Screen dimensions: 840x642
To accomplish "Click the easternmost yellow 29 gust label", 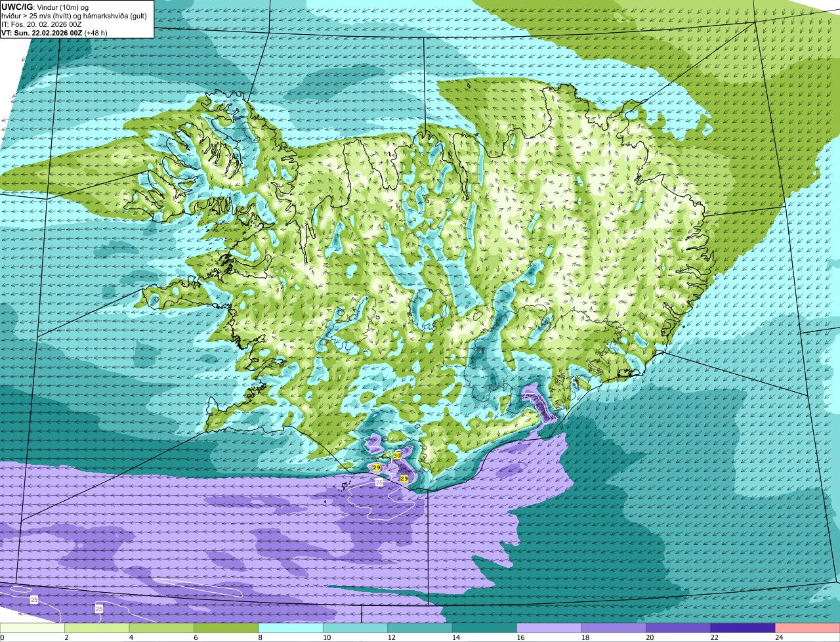I will tap(404, 479).
